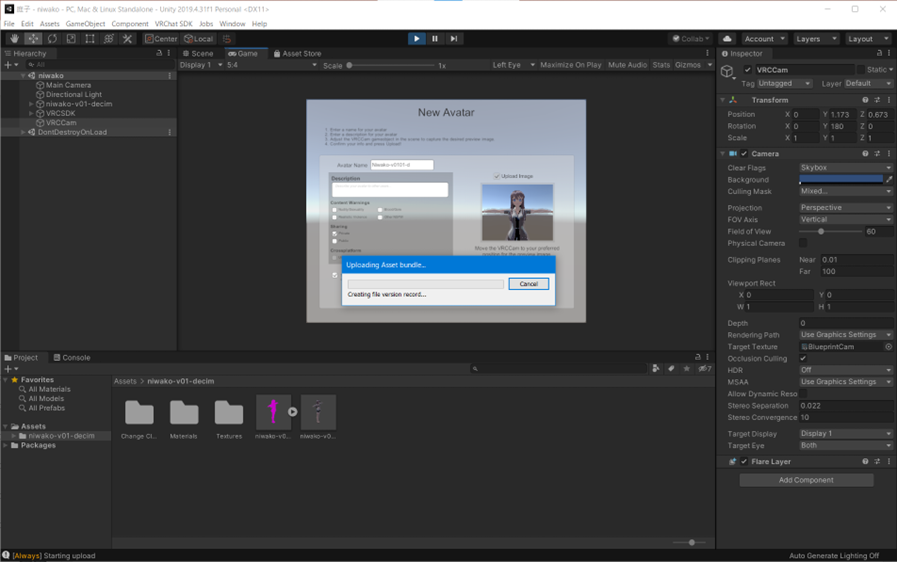
Task: Cancel the asset bundle upload
Action: point(528,284)
